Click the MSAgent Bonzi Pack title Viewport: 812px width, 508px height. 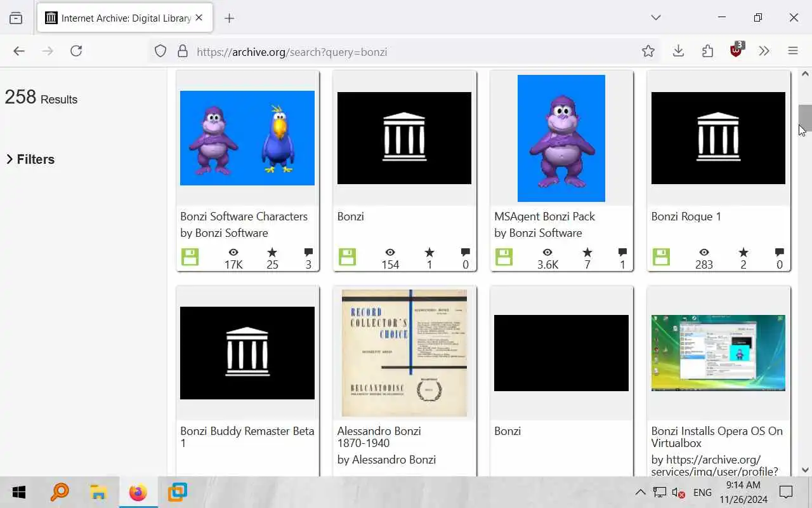tap(544, 217)
